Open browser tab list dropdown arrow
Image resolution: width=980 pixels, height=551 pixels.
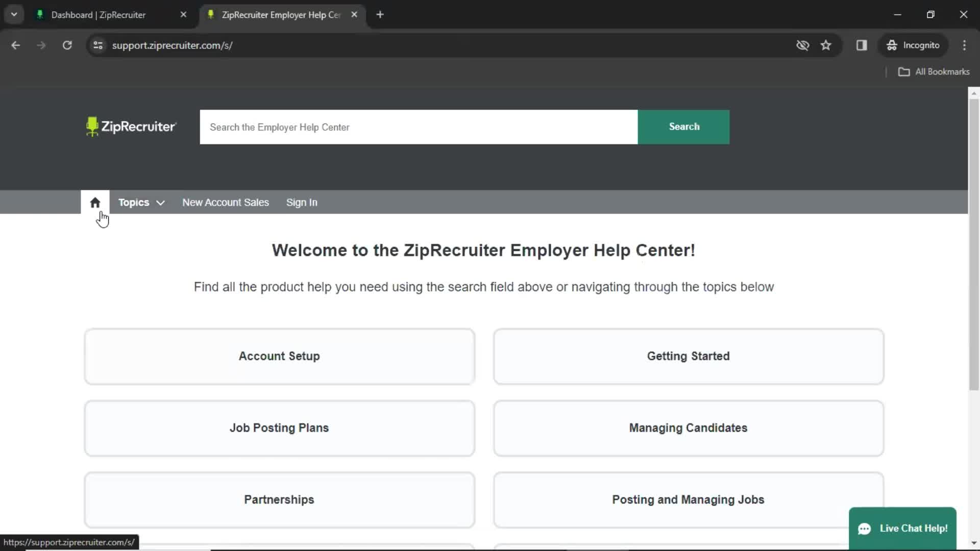click(14, 14)
